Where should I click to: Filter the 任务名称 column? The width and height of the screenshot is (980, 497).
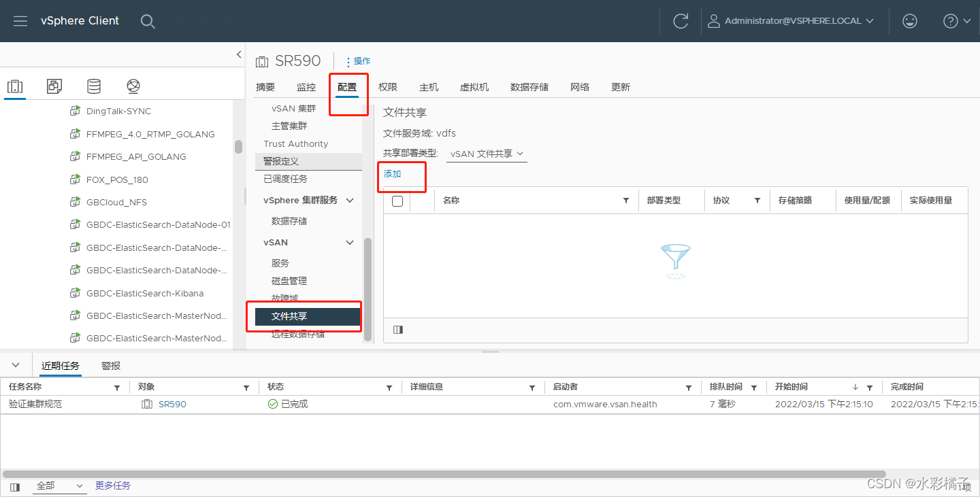tap(116, 388)
